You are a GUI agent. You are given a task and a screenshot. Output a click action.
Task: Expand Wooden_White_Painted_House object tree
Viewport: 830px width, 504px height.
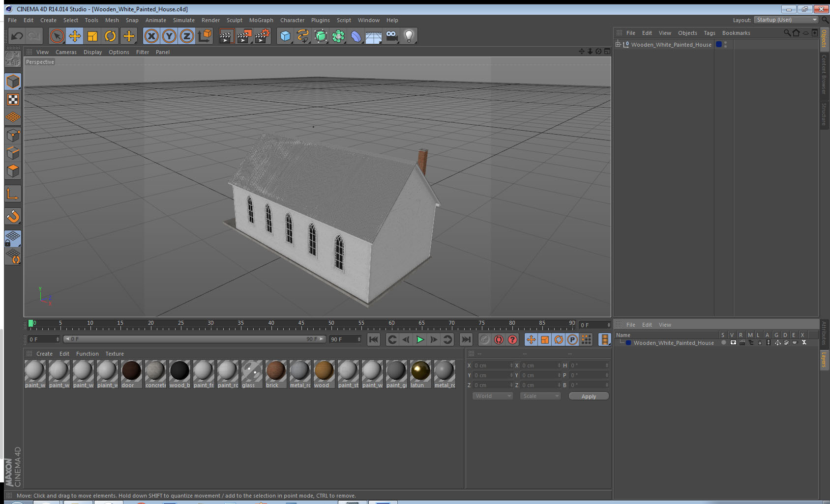pos(618,44)
